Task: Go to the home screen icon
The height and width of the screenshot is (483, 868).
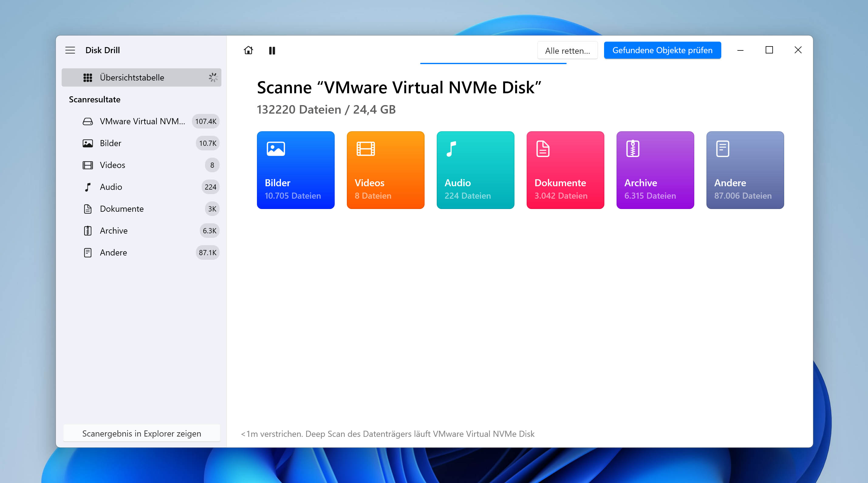Action: tap(248, 50)
